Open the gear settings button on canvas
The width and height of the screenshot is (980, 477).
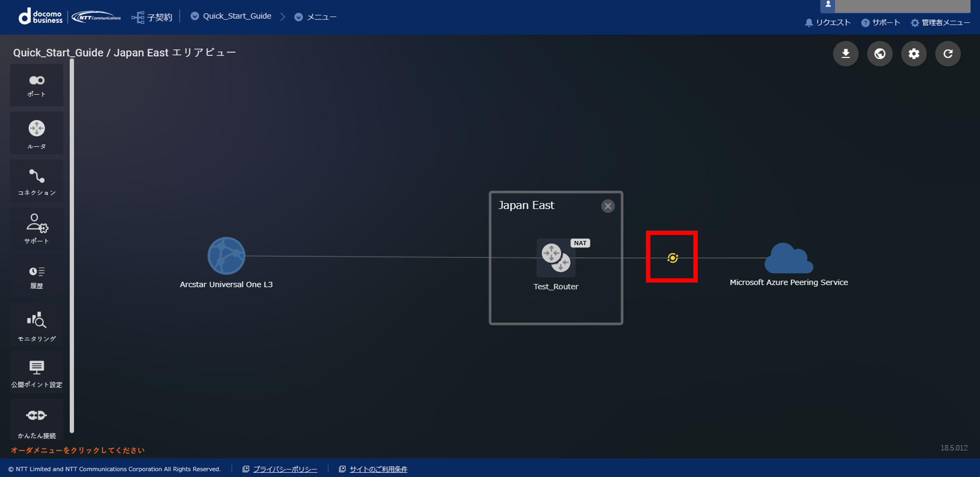914,54
